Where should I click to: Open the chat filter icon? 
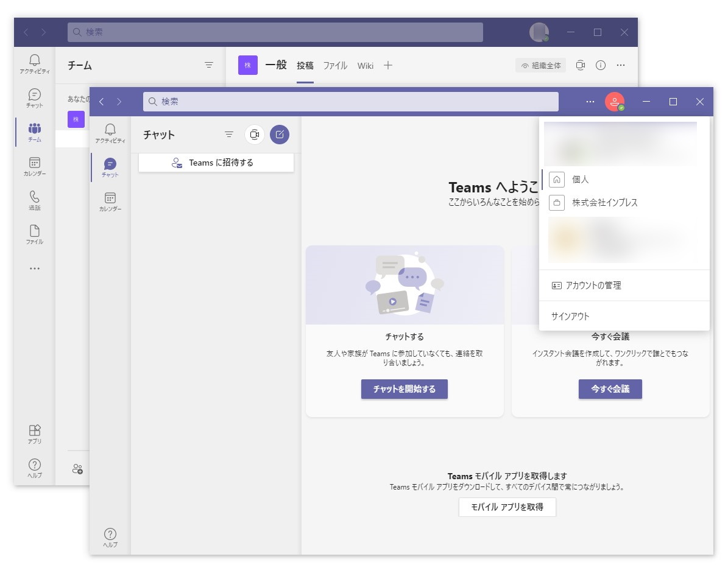pyautogui.click(x=228, y=135)
